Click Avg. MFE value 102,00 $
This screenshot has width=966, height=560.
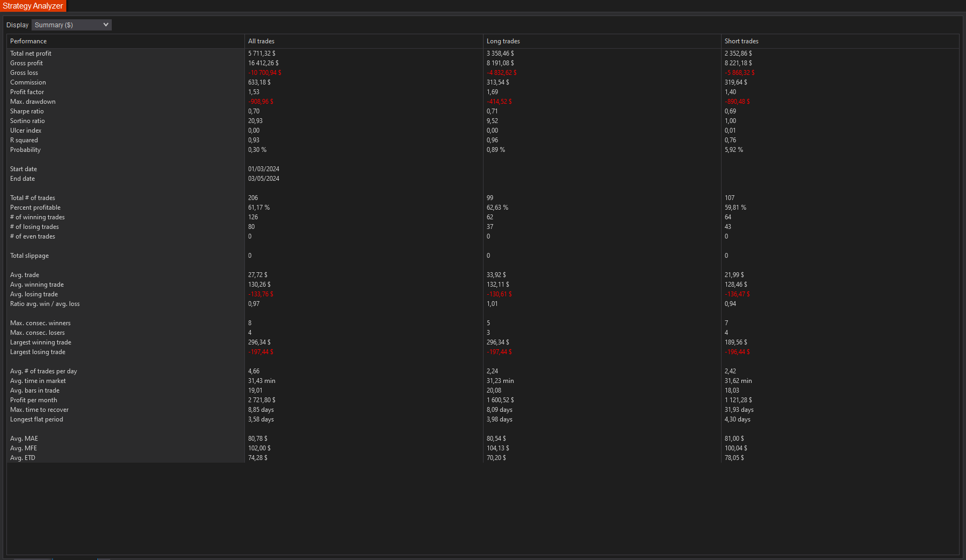pyautogui.click(x=259, y=448)
